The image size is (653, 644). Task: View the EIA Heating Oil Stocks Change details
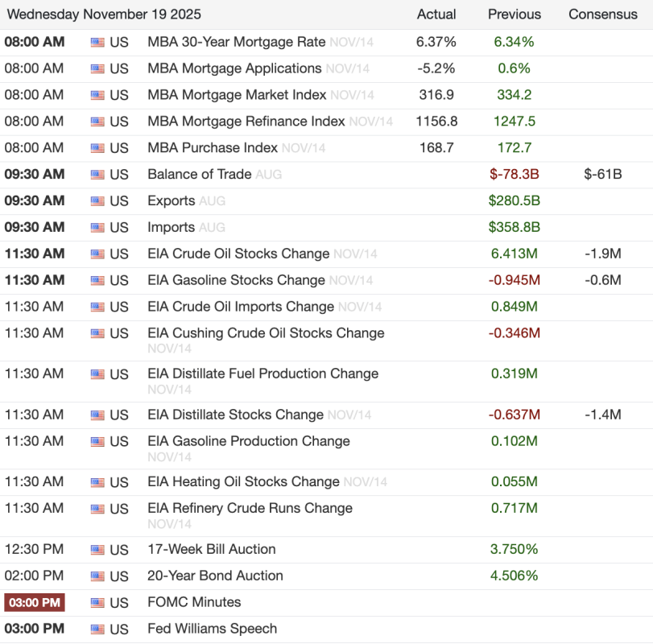click(243, 481)
